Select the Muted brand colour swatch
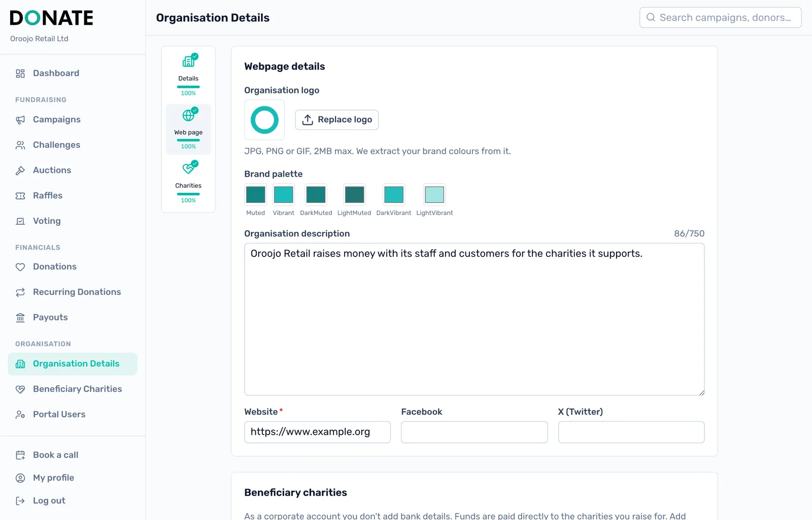812x520 pixels. pyautogui.click(x=255, y=194)
